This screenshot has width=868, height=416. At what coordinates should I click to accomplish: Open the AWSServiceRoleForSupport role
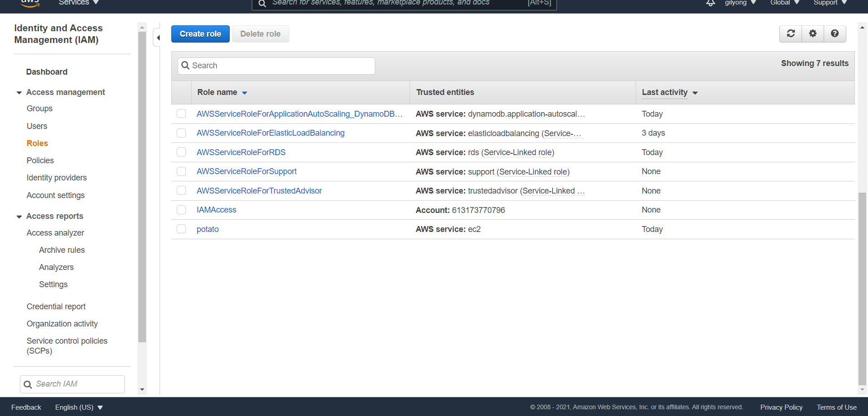(246, 171)
